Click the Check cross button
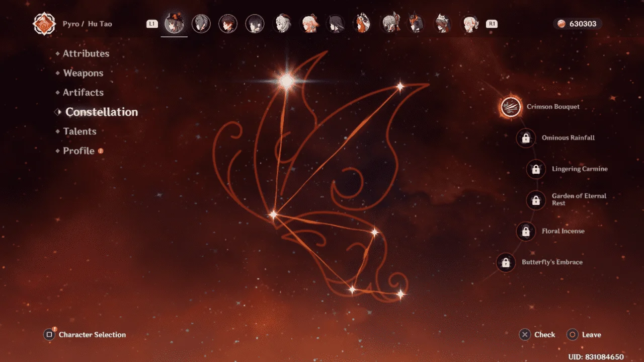The image size is (644, 362). pyautogui.click(x=525, y=335)
